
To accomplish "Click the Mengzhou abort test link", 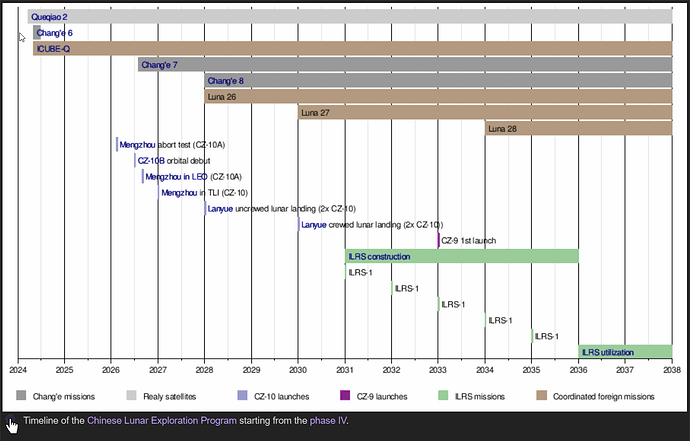I will (137, 145).
